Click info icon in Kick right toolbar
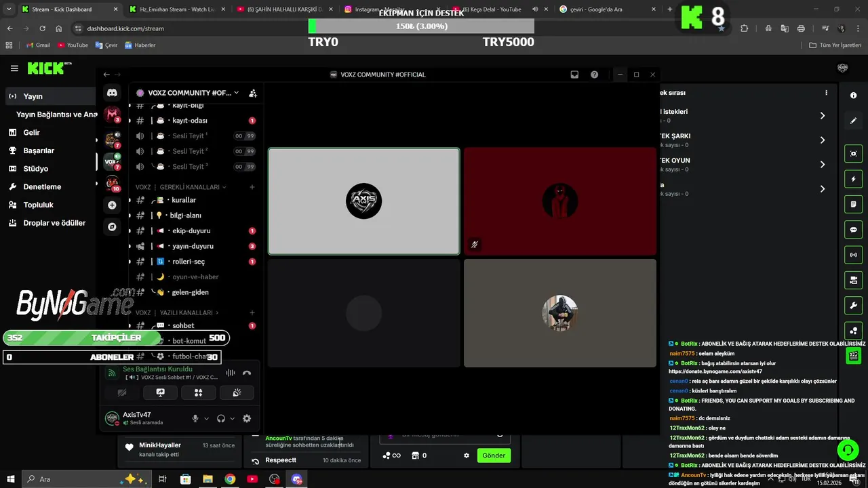868x488 pixels. pyautogui.click(x=853, y=96)
